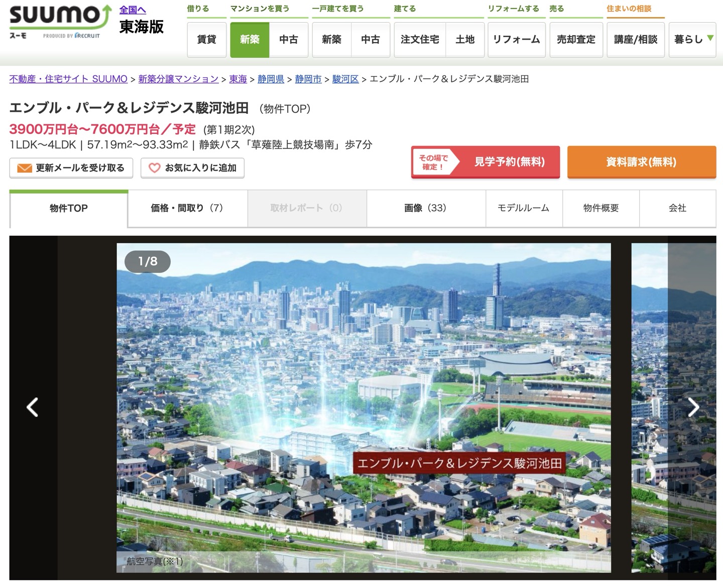Image resolution: width=723 pixels, height=588 pixels.
Task: Open the モデルルーム tab
Action: [524, 208]
